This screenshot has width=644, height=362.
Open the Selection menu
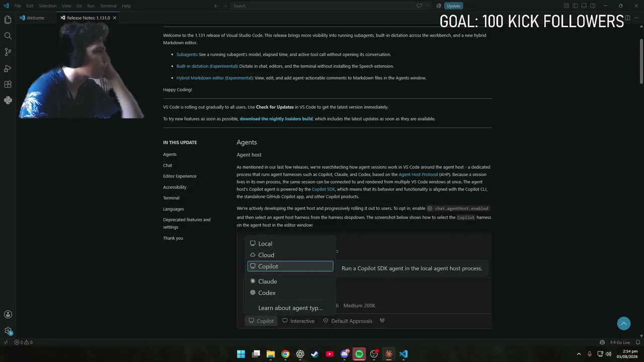[x=48, y=6]
